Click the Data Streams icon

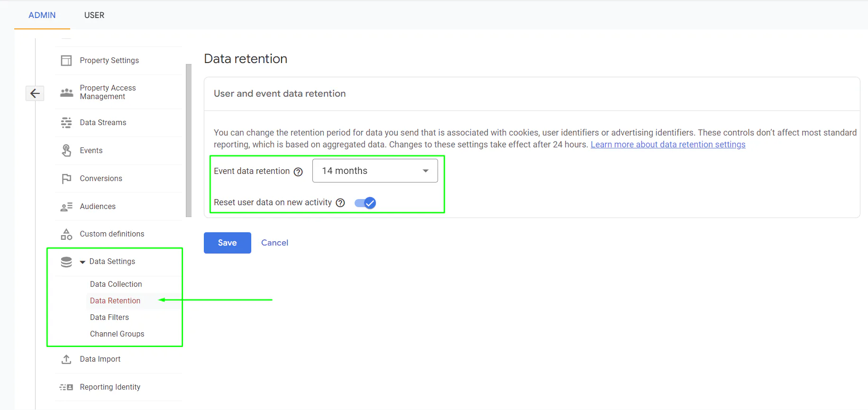point(66,123)
